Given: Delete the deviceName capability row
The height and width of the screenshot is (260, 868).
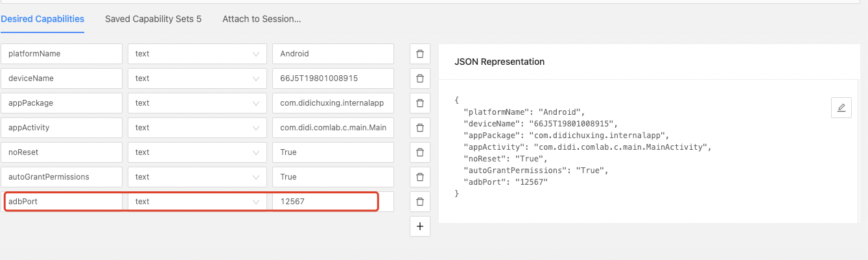Looking at the screenshot, I should [x=419, y=78].
